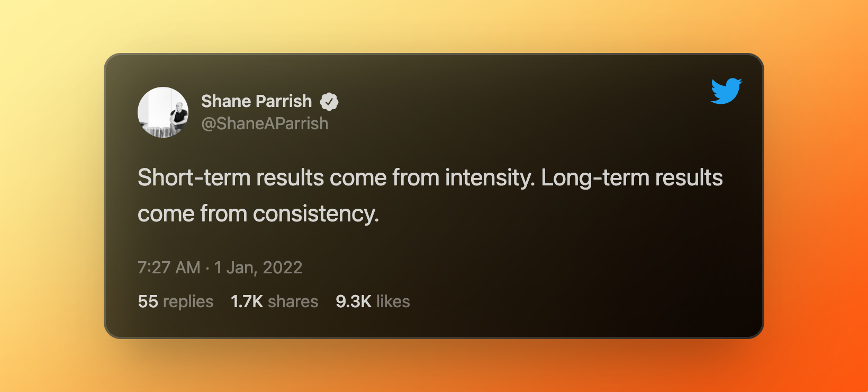This screenshot has width=868, height=392.
Task: Click the Shane Parrish display name
Action: tap(257, 101)
